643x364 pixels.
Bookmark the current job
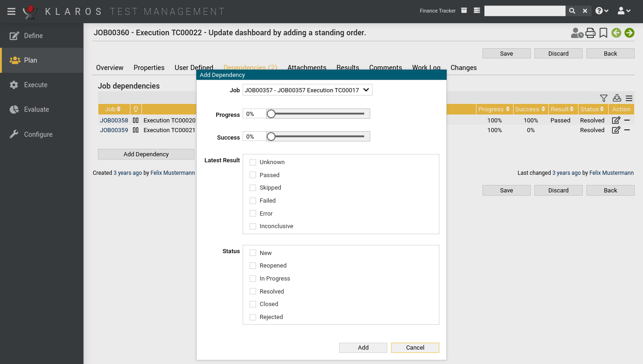tap(603, 33)
